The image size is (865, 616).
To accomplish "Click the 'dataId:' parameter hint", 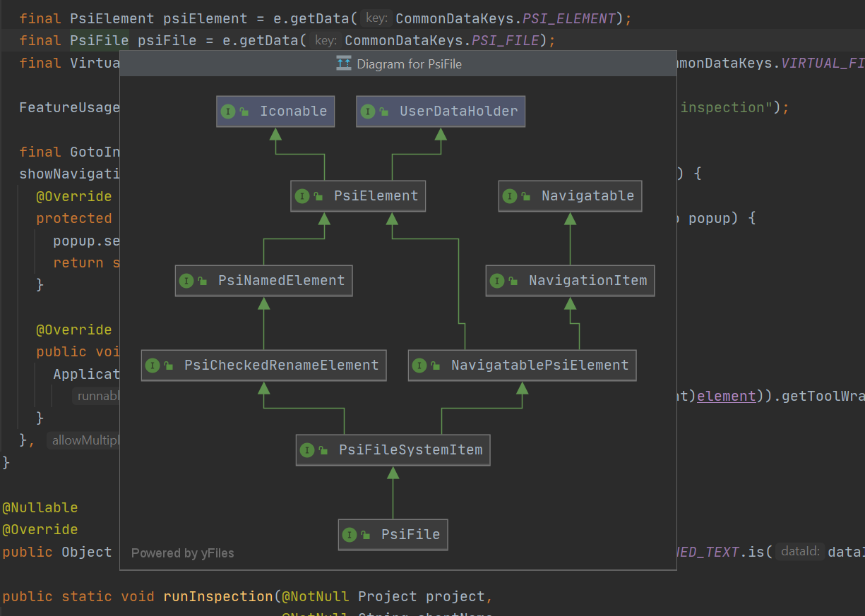I will coord(799,552).
